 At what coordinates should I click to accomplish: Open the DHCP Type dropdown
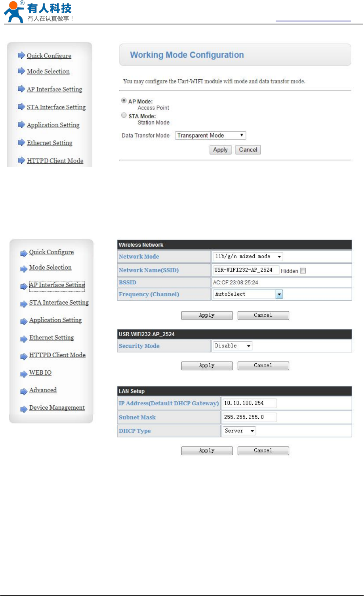(239, 431)
